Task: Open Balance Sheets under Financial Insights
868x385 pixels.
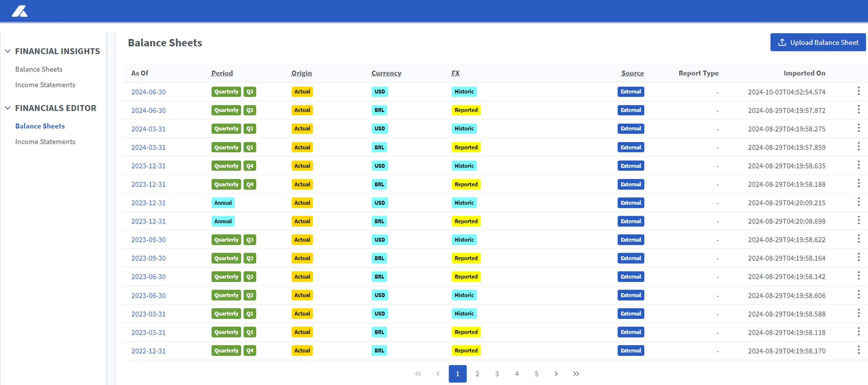Action: click(x=39, y=69)
